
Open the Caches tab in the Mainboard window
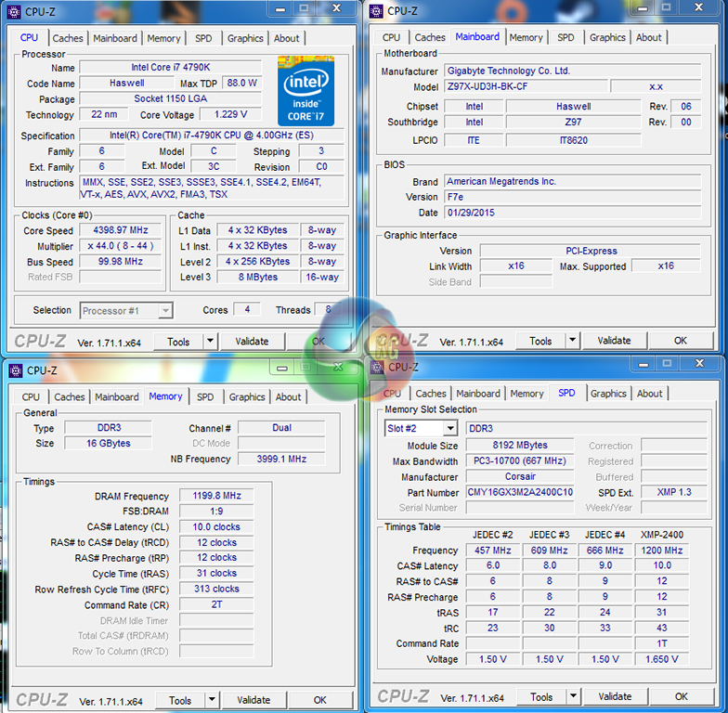[430, 37]
